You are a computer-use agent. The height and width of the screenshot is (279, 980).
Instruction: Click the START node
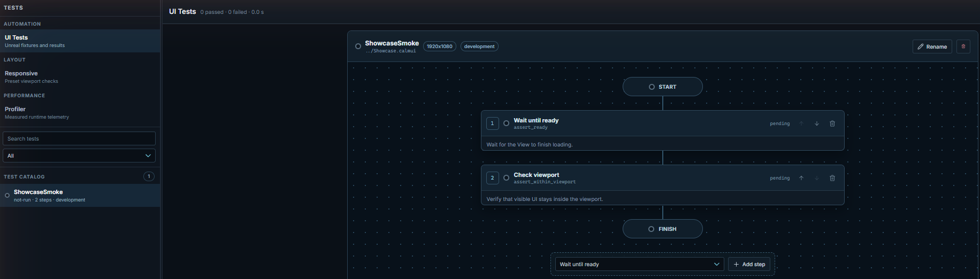[x=662, y=87]
